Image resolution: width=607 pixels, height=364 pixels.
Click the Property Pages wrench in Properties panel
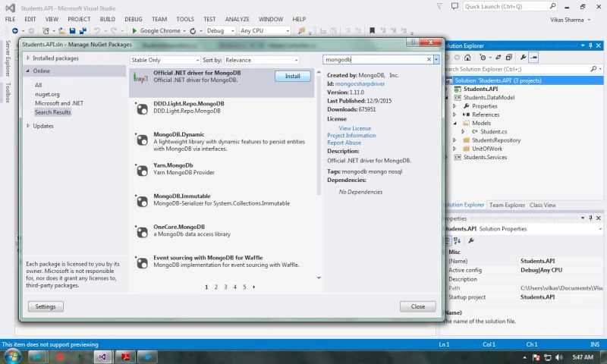(x=471, y=240)
